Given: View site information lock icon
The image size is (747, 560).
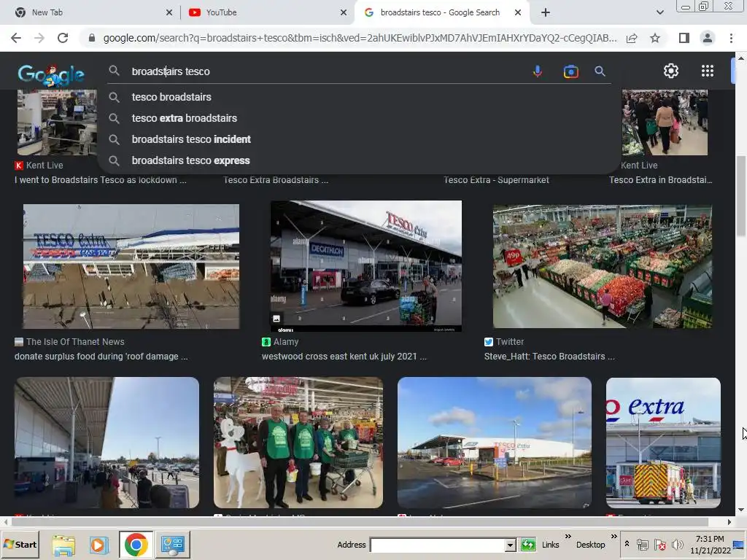Looking at the screenshot, I should [x=92, y=38].
